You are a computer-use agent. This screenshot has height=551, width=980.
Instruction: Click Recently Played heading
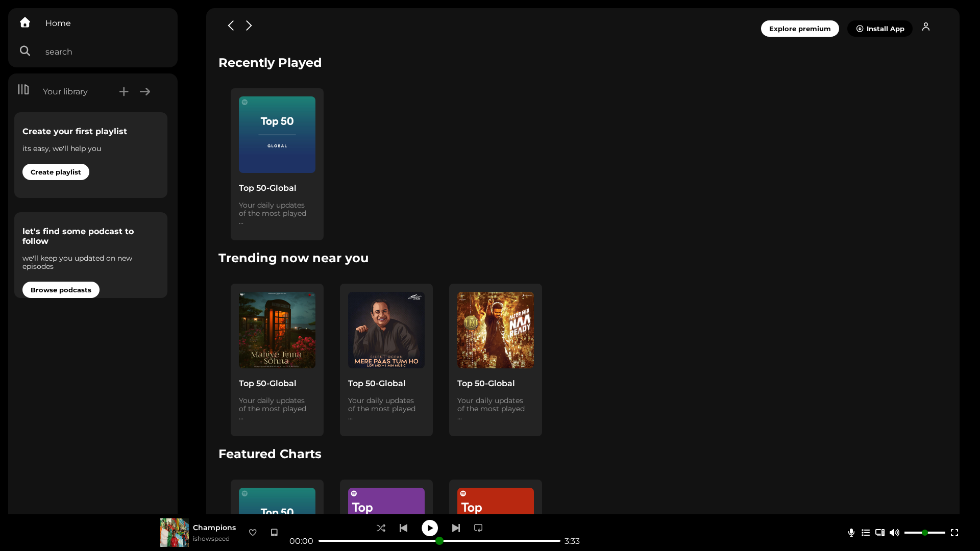pos(270,62)
